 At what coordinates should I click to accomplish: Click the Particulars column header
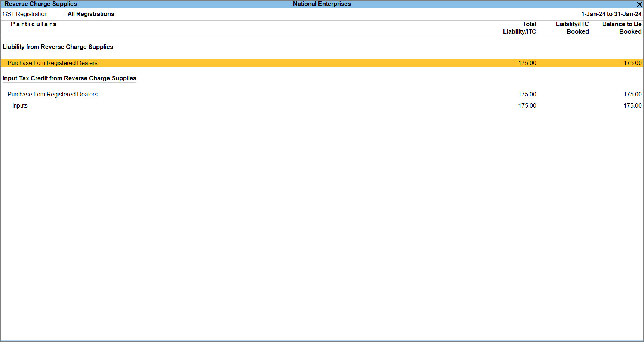tap(34, 24)
